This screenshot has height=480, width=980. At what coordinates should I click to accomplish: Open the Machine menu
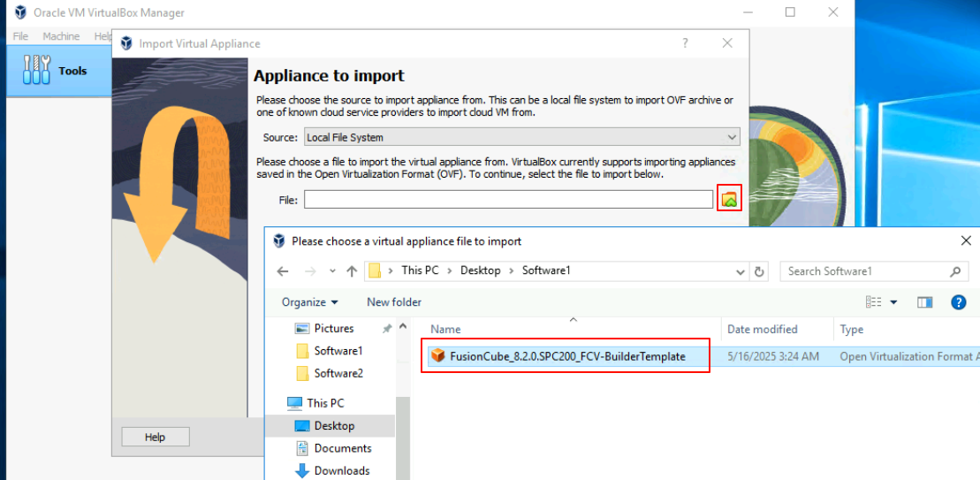(x=61, y=36)
